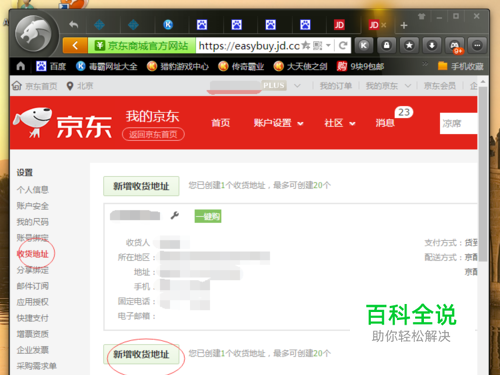Click 返回京东首页 button
Screen dimensions: 500x375
point(153,134)
